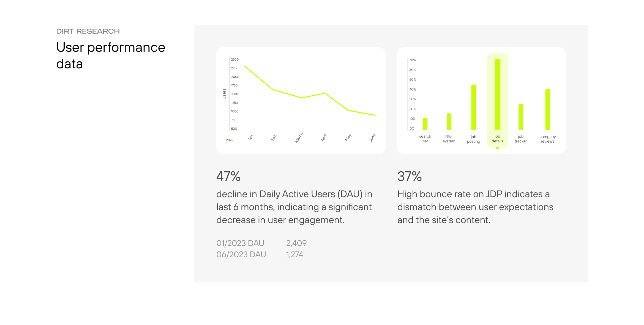Click the search bar bounce rate bar
This screenshot has width=644, height=325.
(425, 124)
